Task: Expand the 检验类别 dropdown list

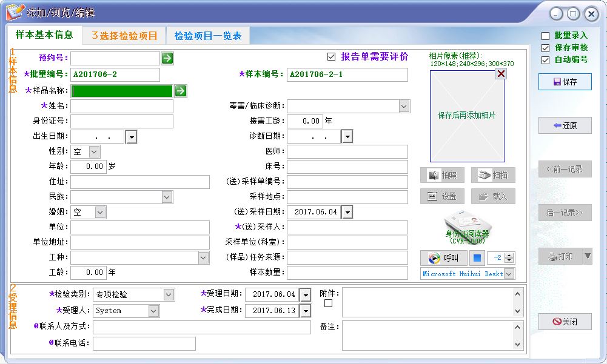Action: click(x=169, y=295)
